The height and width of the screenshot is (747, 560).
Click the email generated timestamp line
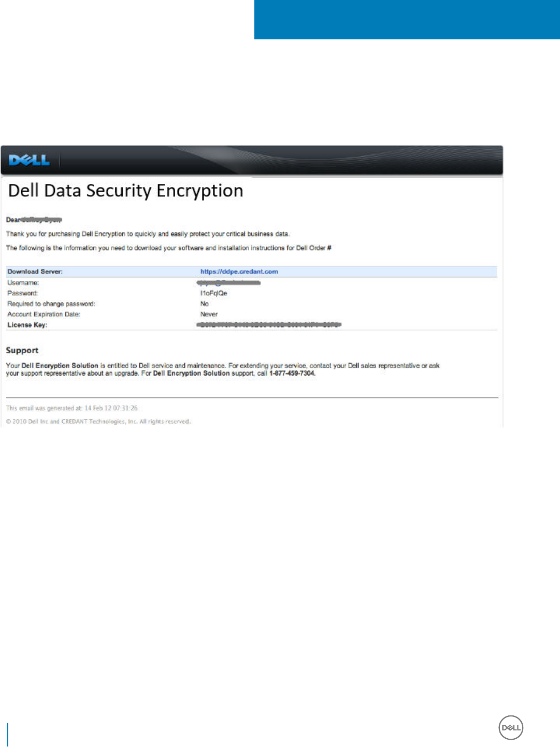pyautogui.click(x=72, y=408)
